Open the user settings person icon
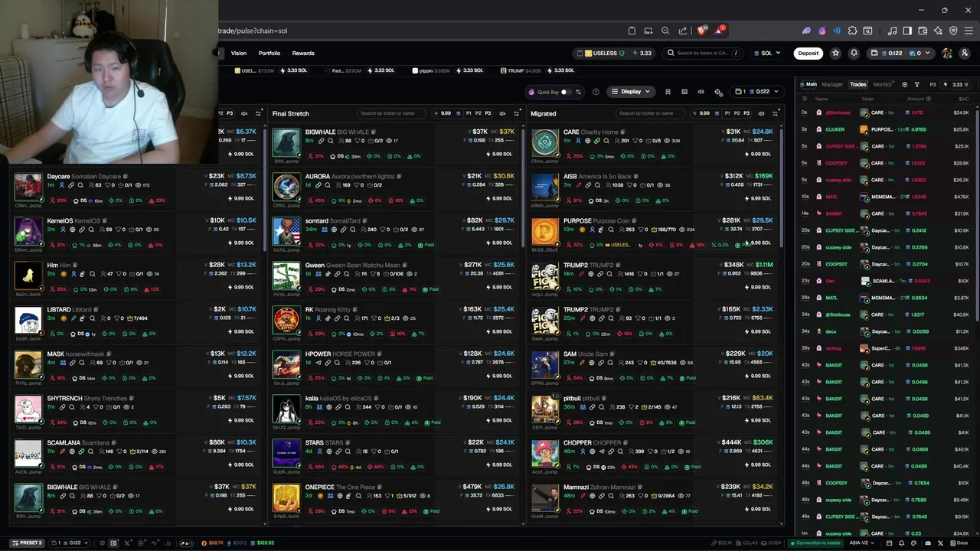Viewport: 980px width, 551px height. (x=964, y=54)
